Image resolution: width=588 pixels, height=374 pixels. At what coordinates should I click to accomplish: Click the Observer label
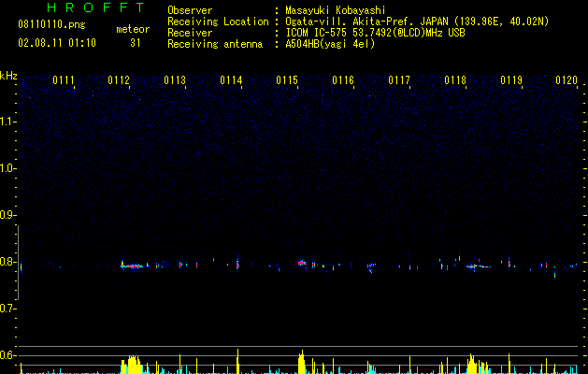190,10
